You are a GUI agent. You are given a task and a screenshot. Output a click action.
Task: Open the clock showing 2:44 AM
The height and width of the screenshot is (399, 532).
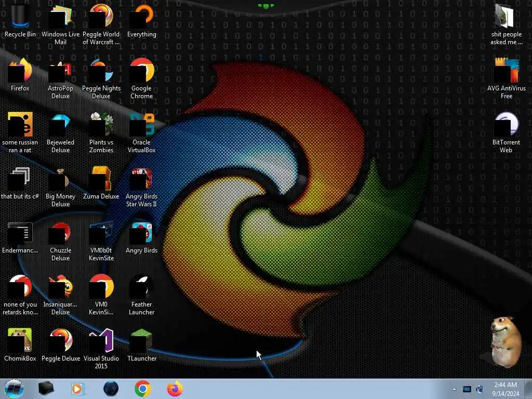point(506,389)
